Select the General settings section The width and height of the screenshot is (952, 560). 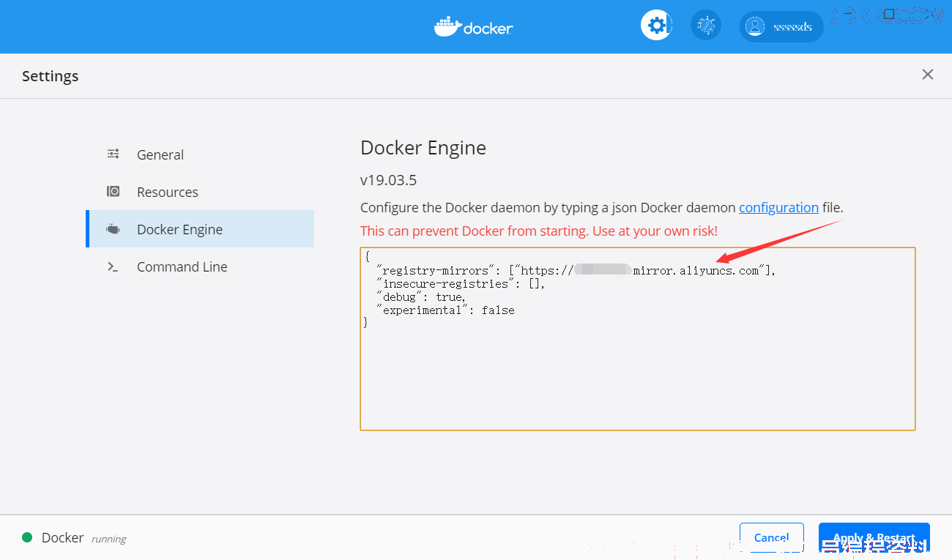(x=200, y=154)
